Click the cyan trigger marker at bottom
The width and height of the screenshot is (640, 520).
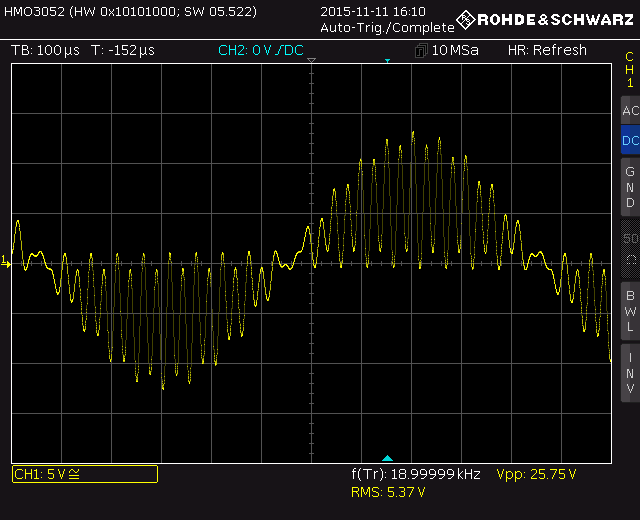click(388, 458)
